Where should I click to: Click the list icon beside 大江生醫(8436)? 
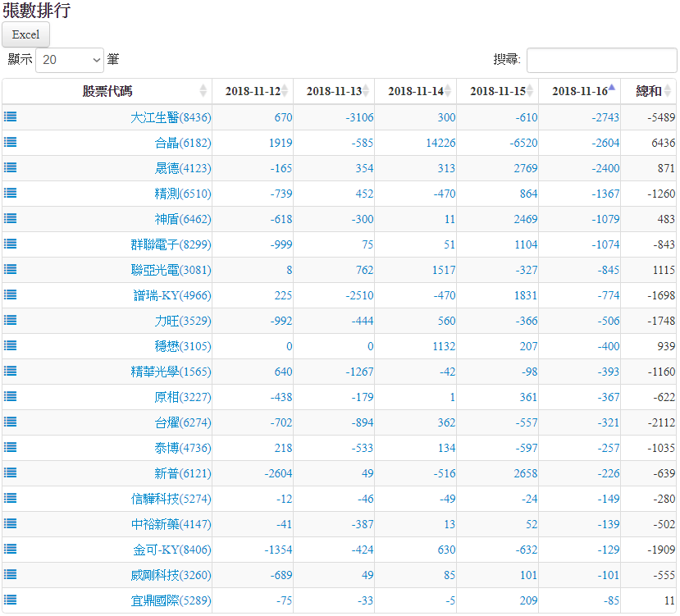click(x=10, y=116)
